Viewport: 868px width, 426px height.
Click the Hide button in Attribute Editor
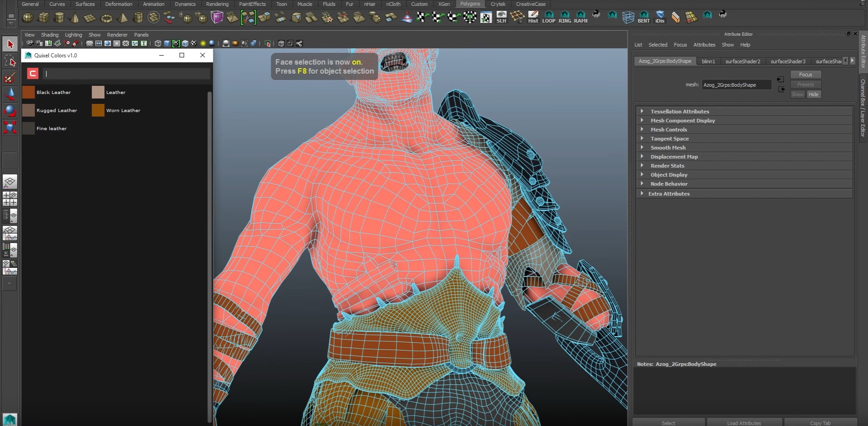(813, 94)
